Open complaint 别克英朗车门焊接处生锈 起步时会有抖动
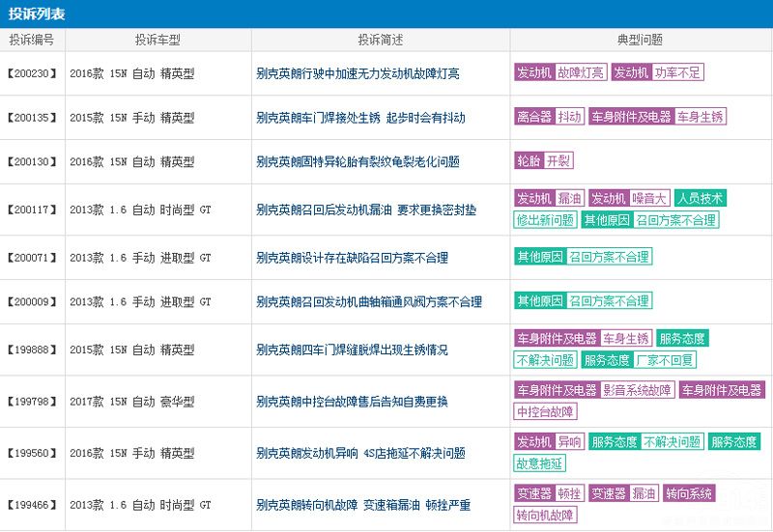The height and width of the screenshot is (532, 773). pos(360,118)
